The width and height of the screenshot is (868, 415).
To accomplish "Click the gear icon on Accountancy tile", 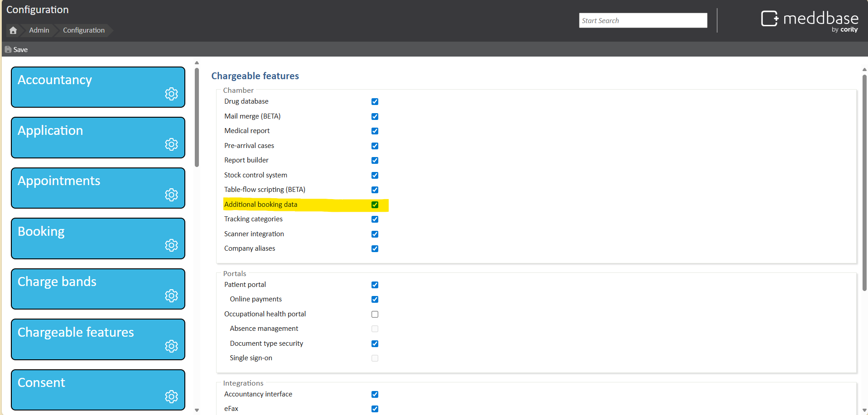I will [x=171, y=94].
